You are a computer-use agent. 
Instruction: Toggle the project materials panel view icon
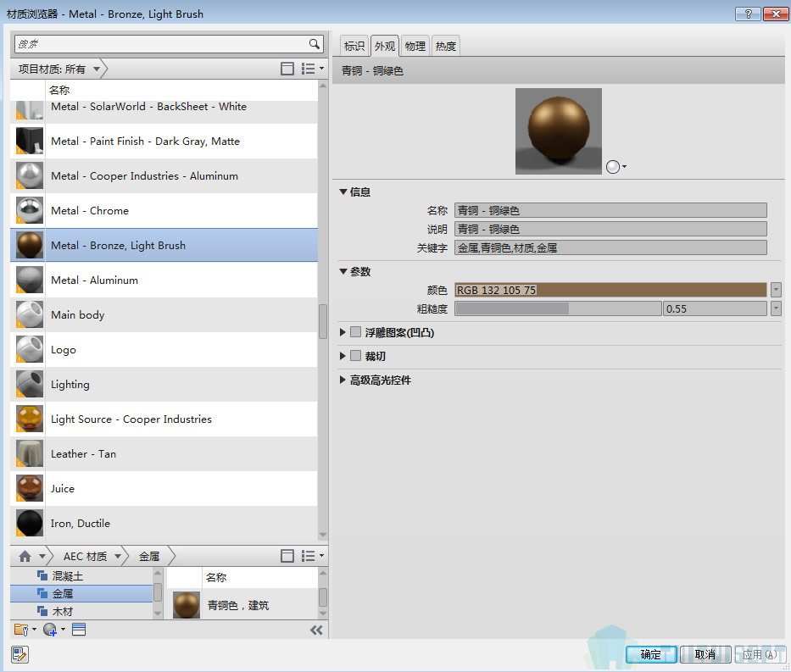pyautogui.click(x=287, y=69)
